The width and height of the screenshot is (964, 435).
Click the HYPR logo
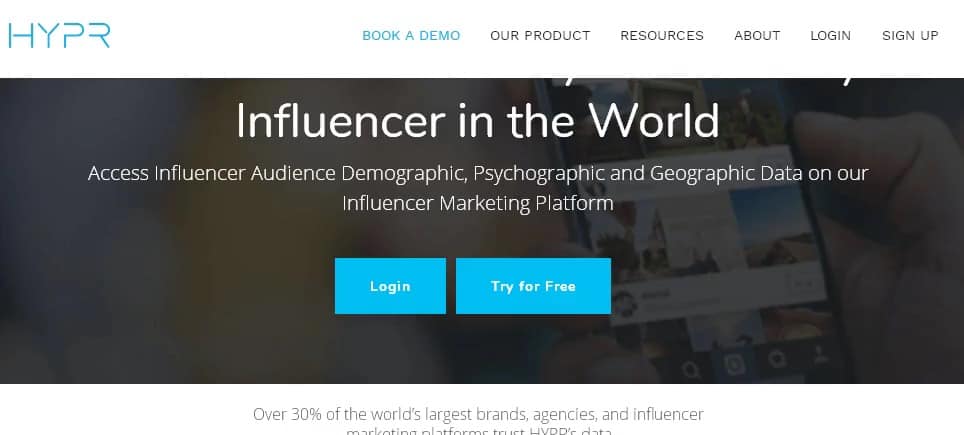pos(60,36)
